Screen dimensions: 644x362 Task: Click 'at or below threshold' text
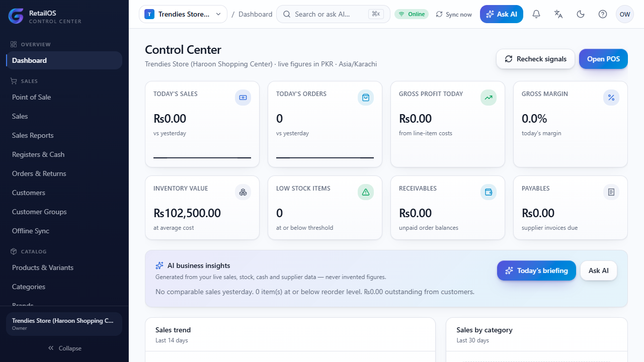pyautogui.click(x=304, y=228)
